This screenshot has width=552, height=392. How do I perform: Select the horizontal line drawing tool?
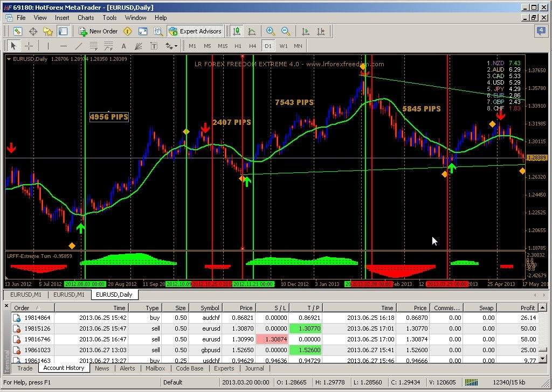coord(64,46)
